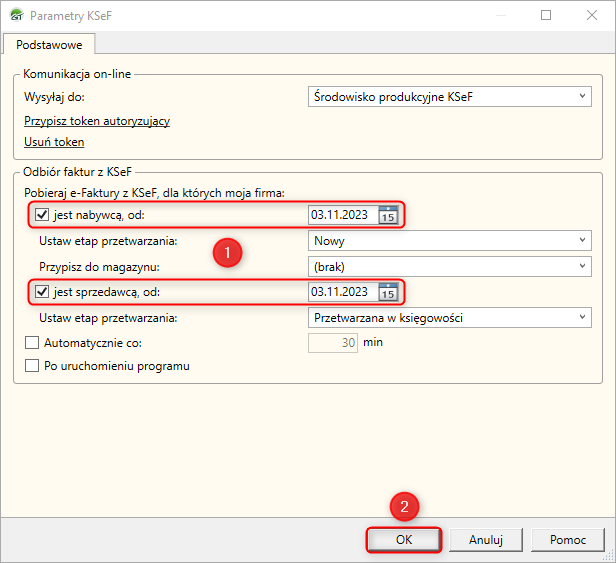This screenshot has width=616, height=563.
Task: Minimize the Parametry KSeF dialog
Action: point(500,15)
